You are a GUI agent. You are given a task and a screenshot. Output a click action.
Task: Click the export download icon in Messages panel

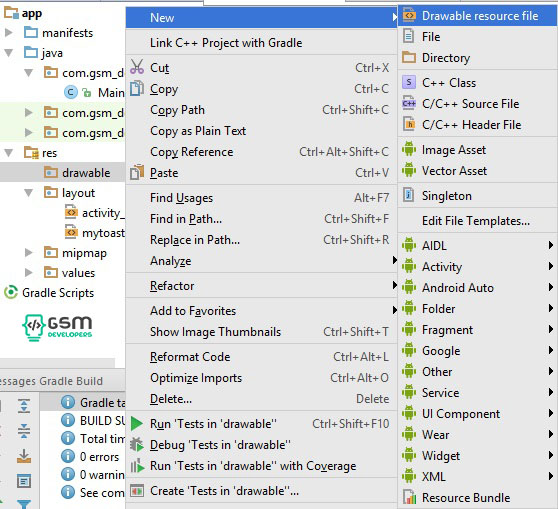point(24,456)
